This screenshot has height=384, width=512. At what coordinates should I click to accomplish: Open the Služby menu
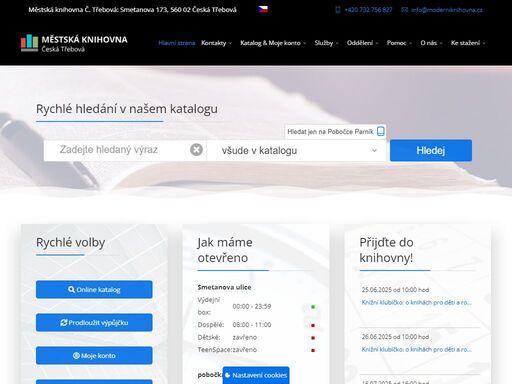(x=326, y=43)
